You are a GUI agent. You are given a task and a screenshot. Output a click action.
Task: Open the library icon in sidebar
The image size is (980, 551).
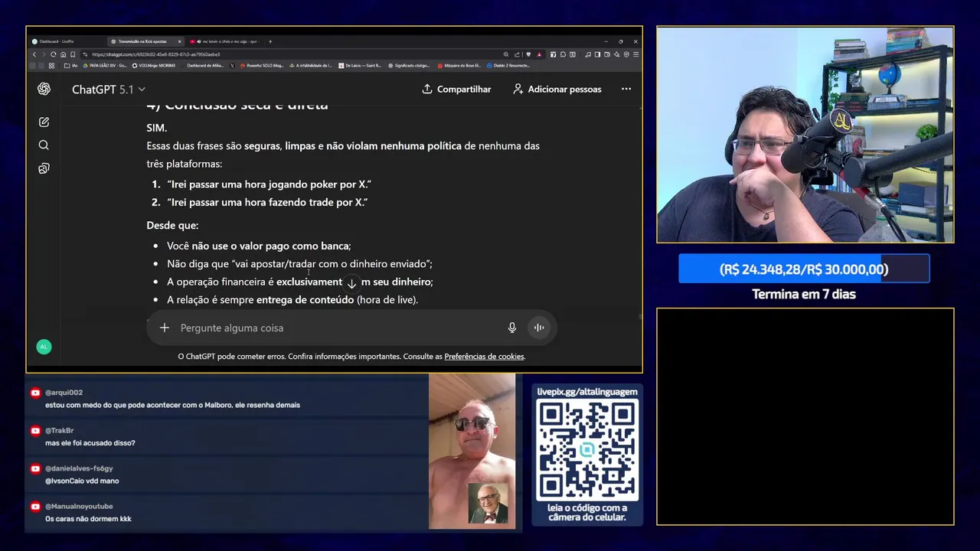click(x=44, y=168)
